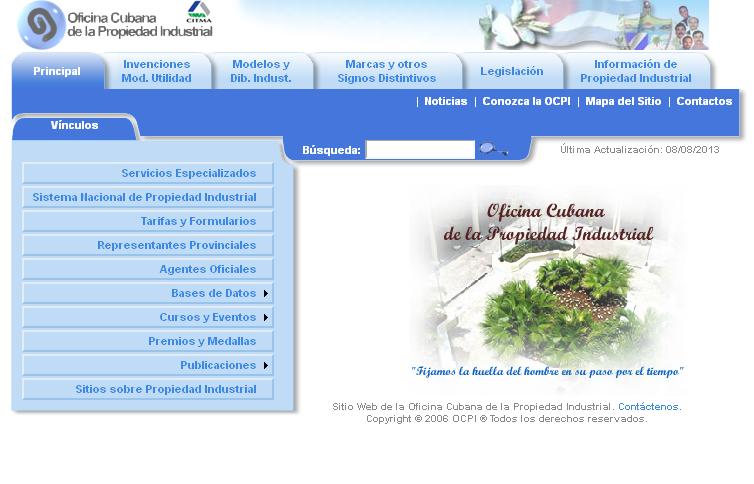
Task: Expand the Publicaciones submenu
Action: click(266, 366)
